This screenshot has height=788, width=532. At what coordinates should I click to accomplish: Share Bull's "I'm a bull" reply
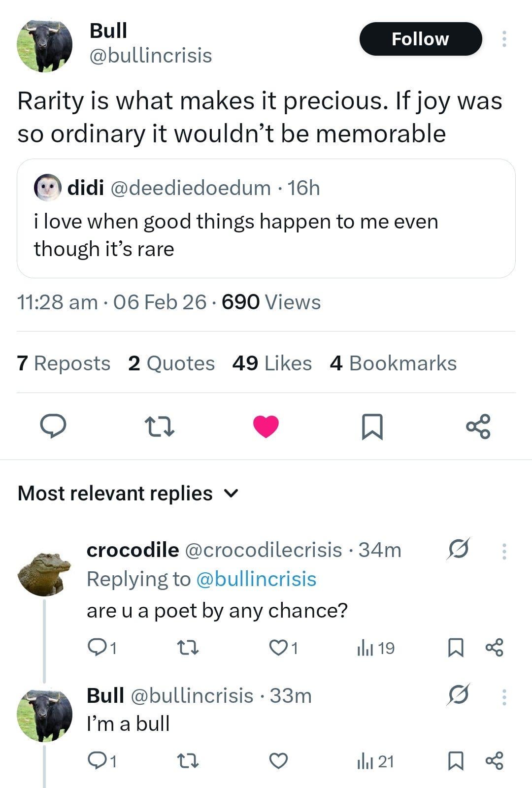pos(495,761)
